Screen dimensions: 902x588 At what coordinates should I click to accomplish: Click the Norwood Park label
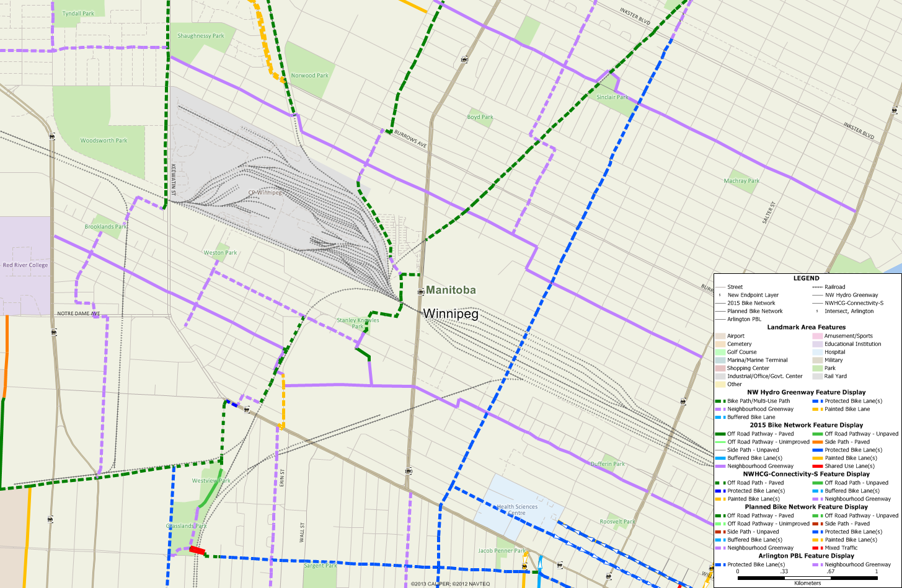[x=310, y=76]
